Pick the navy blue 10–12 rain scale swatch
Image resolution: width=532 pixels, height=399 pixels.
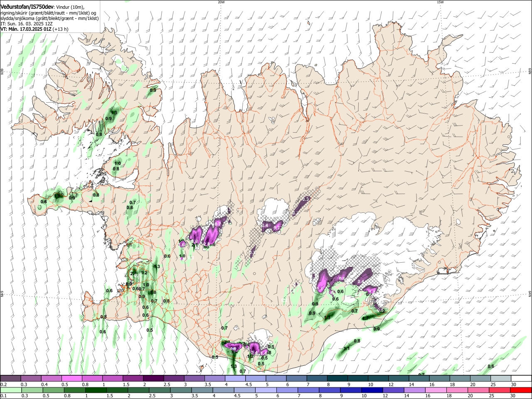point(372,390)
